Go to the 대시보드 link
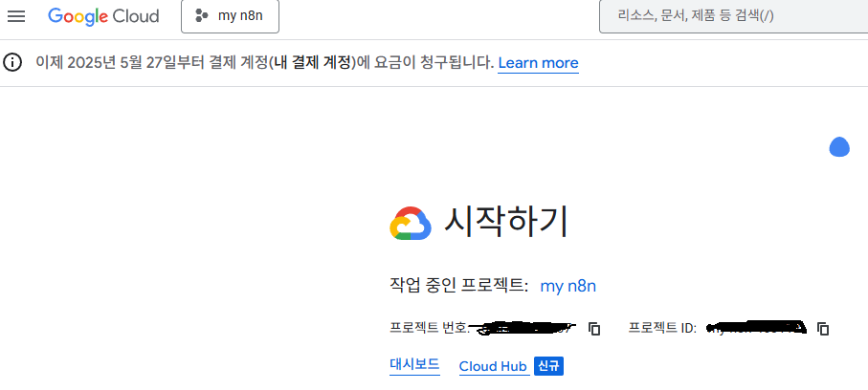 coord(414,364)
